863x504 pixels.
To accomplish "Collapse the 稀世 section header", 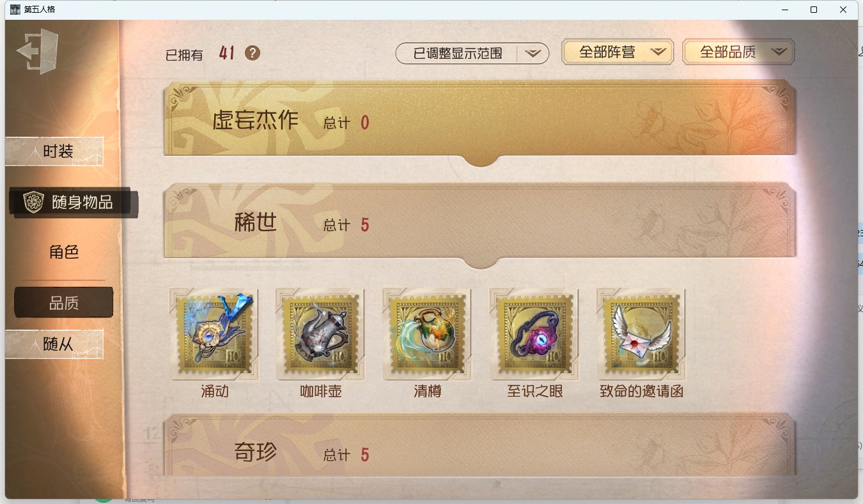I will (480, 225).
